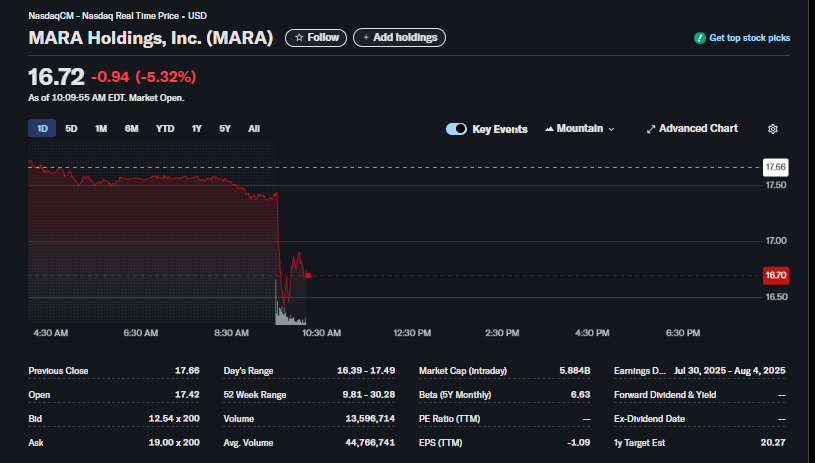Click the red current price dot on chart

tap(308, 275)
